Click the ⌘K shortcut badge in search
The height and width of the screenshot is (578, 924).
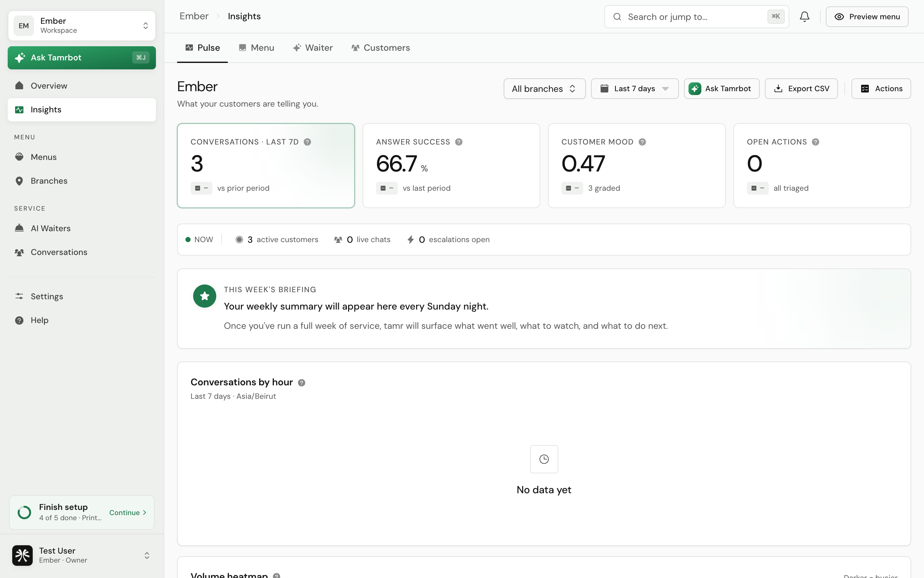click(775, 16)
